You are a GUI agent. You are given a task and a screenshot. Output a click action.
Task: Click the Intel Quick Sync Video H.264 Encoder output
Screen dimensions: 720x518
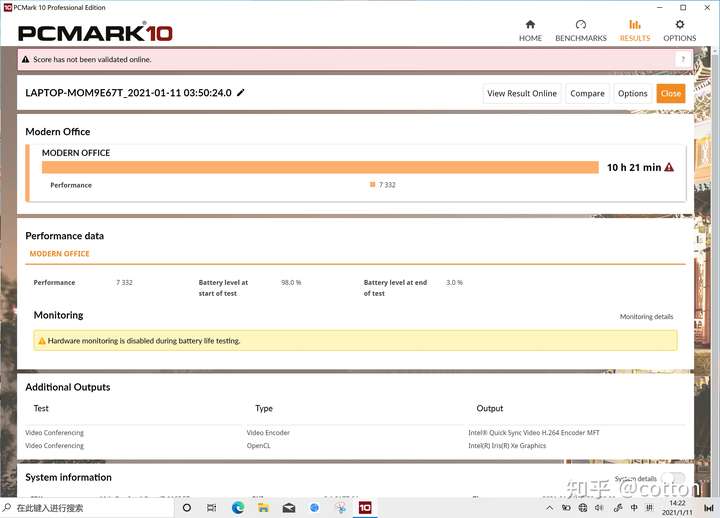point(534,433)
